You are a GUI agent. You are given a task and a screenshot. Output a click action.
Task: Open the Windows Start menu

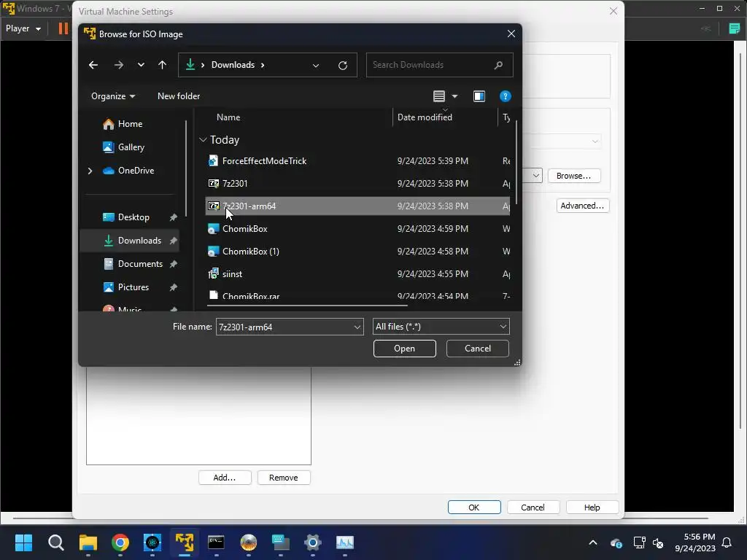point(23,542)
